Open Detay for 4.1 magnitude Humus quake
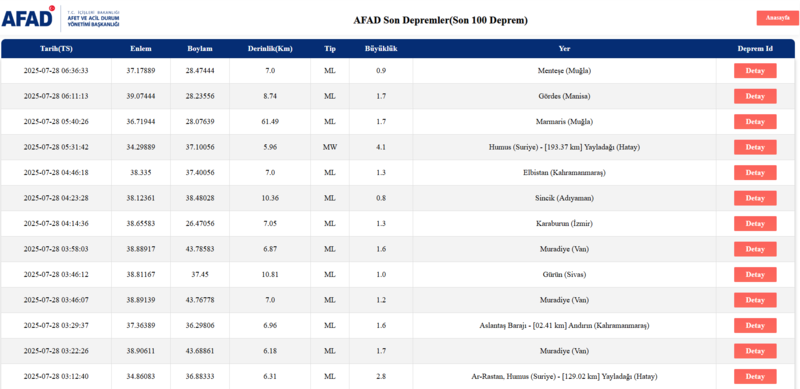 click(x=755, y=148)
